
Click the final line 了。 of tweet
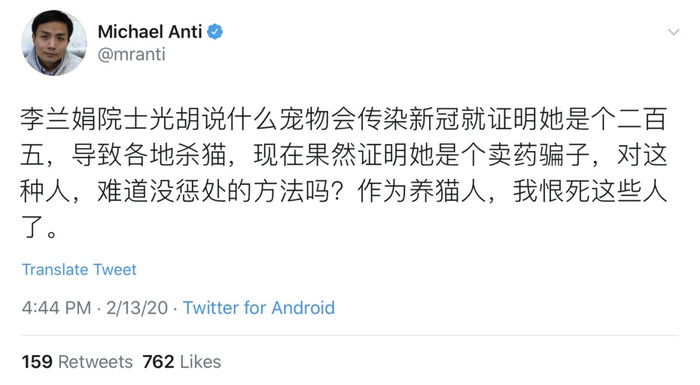(x=39, y=227)
